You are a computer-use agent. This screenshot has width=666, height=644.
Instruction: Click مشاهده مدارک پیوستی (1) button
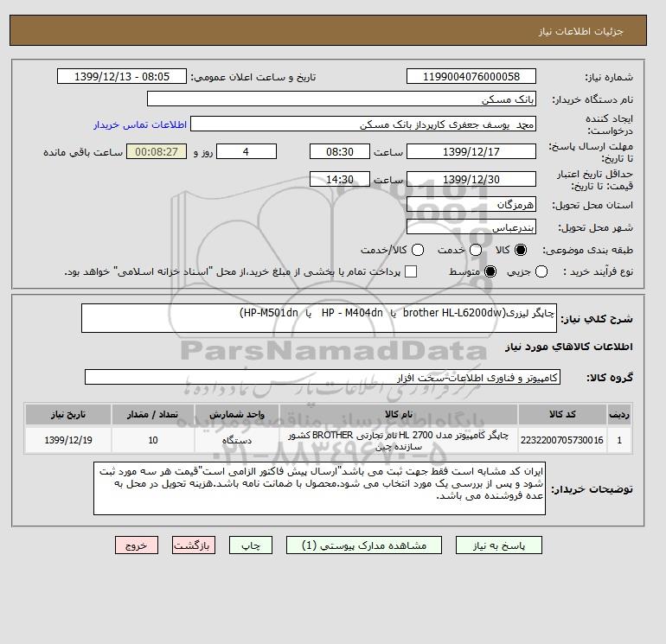click(x=364, y=545)
